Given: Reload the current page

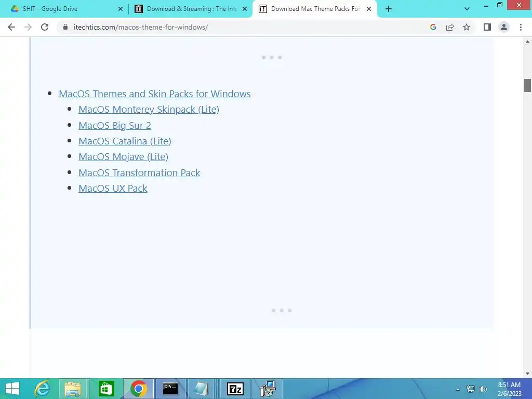Looking at the screenshot, I should point(45,27).
